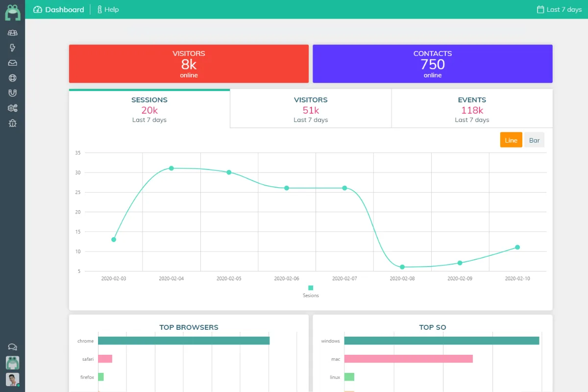Click the linux label in Top SO
This screenshot has height=392, width=588.
(x=335, y=377)
